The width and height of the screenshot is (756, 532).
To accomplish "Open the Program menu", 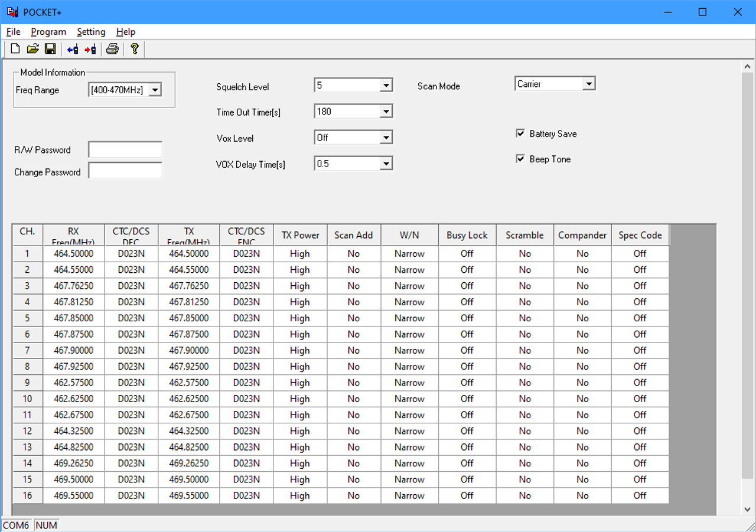I will (48, 32).
